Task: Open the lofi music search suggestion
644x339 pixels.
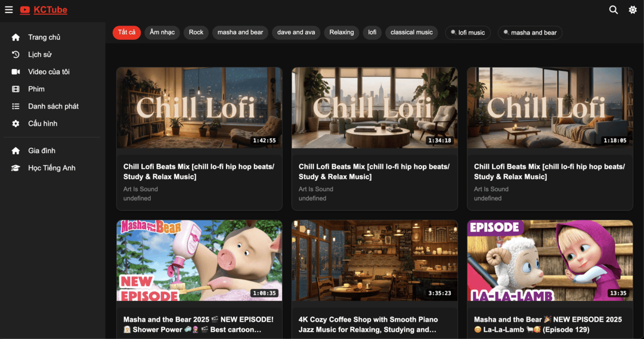Action: coord(468,32)
